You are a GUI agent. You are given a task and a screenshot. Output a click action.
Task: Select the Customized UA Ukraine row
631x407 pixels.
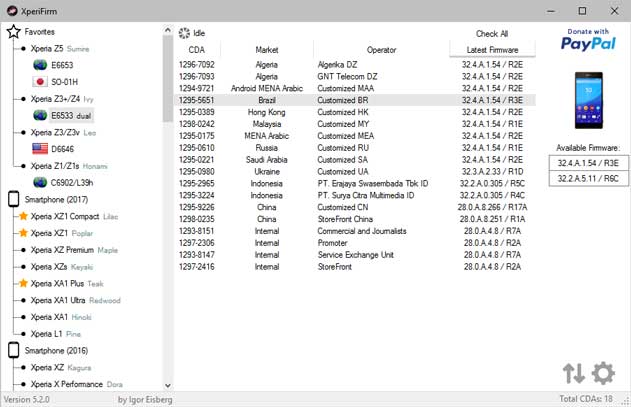click(x=355, y=171)
